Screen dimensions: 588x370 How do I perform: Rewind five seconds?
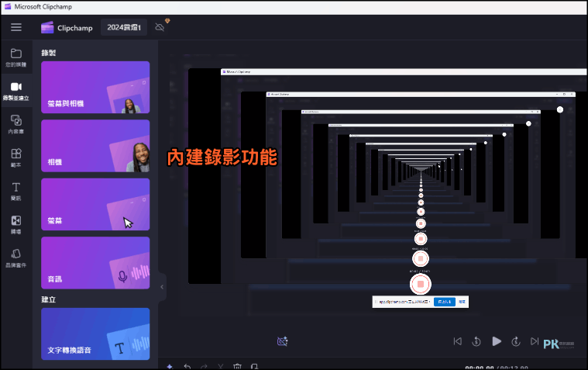476,341
